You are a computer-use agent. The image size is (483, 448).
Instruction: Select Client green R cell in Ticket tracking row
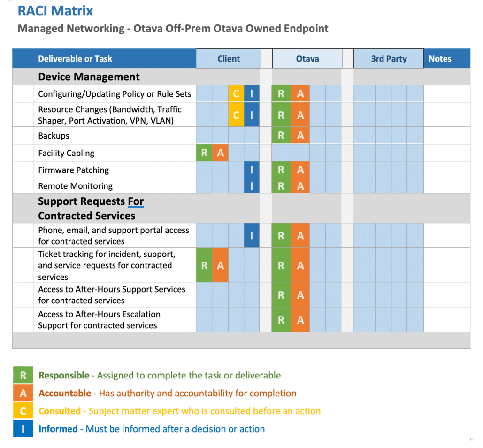pos(204,265)
